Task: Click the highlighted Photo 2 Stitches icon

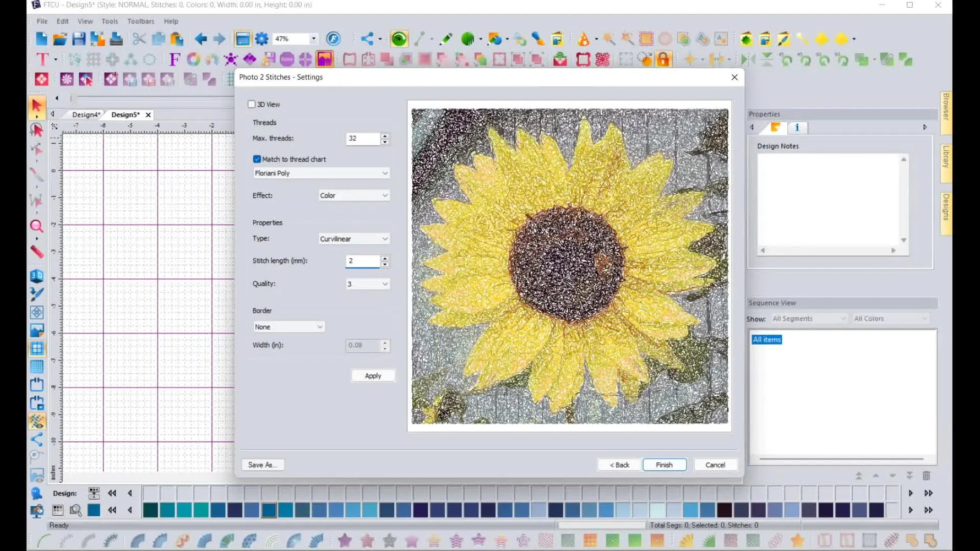Action: coord(324,59)
